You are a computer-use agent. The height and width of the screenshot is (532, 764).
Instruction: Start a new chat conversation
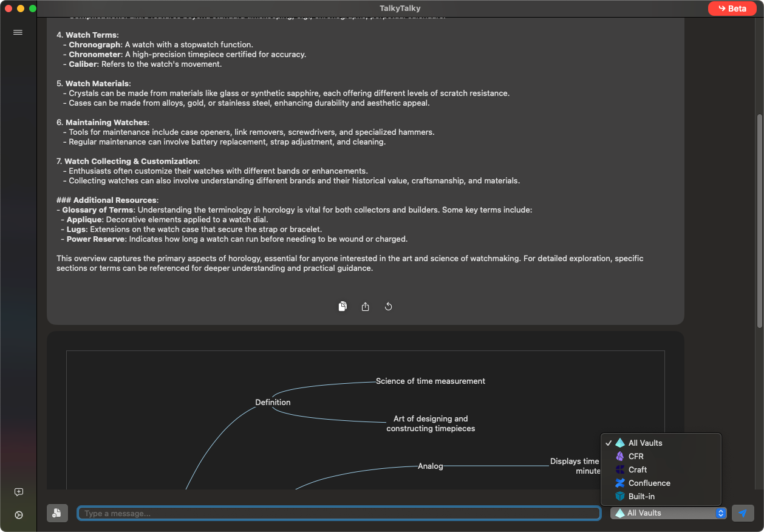(18, 492)
